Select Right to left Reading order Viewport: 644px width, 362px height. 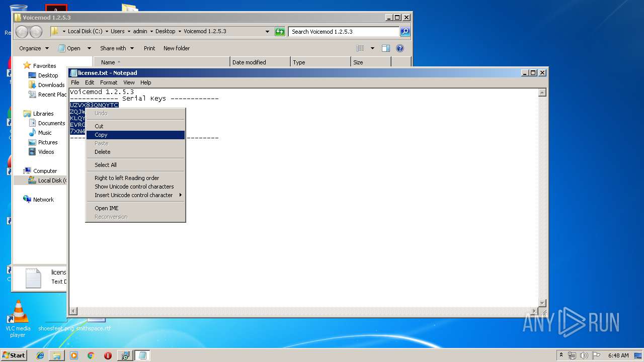[135, 178]
